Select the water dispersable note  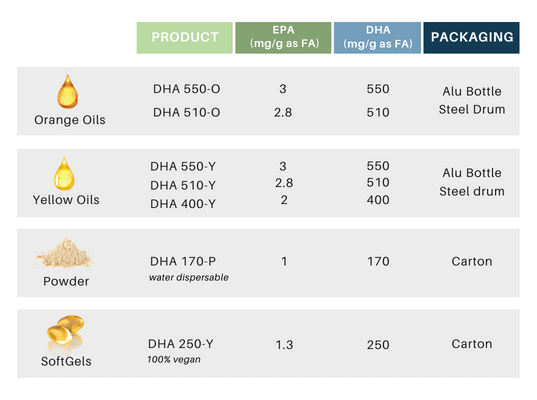point(189,277)
